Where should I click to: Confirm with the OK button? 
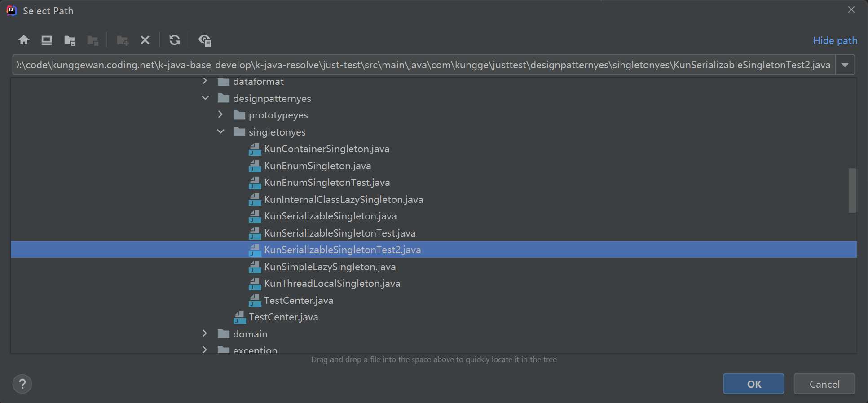(753, 384)
